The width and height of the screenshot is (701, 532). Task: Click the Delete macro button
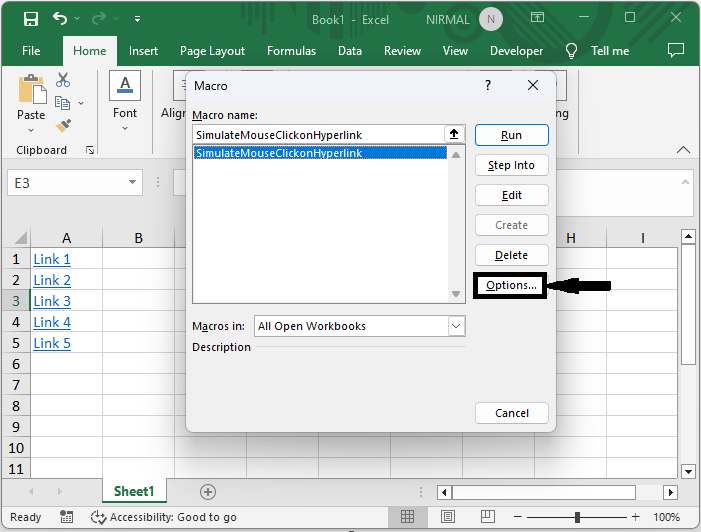[511, 255]
